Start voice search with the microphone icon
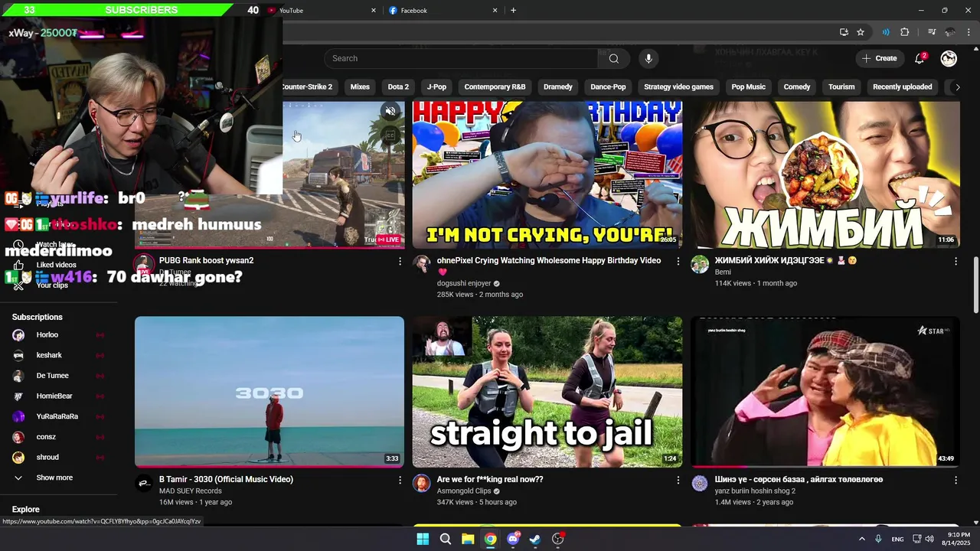 pos(648,58)
